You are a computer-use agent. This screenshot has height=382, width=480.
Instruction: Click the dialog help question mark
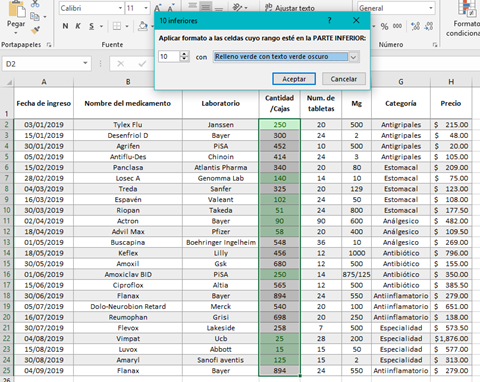(x=329, y=21)
